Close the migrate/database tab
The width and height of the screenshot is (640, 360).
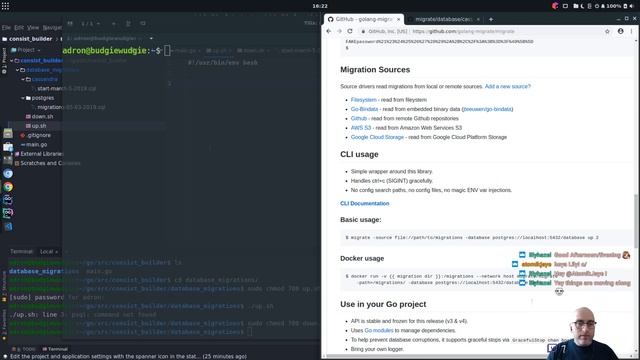pos(478,19)
